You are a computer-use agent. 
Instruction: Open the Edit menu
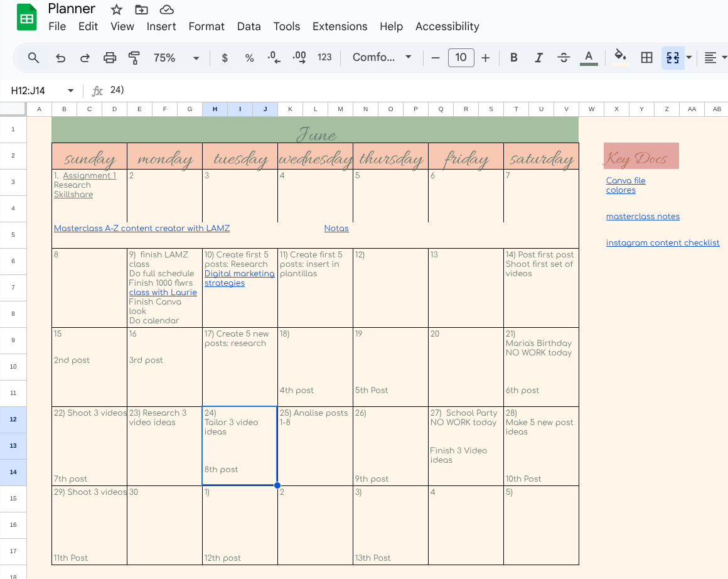click(88, 26)
